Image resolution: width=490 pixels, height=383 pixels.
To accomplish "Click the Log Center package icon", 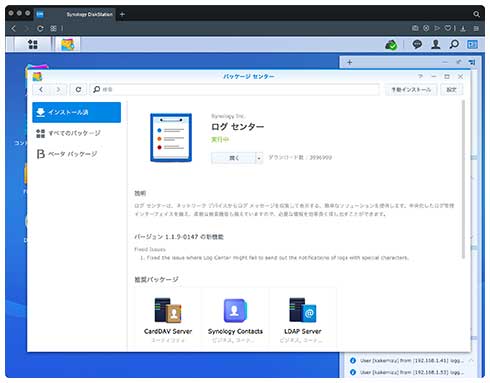I will click(171, 137).
